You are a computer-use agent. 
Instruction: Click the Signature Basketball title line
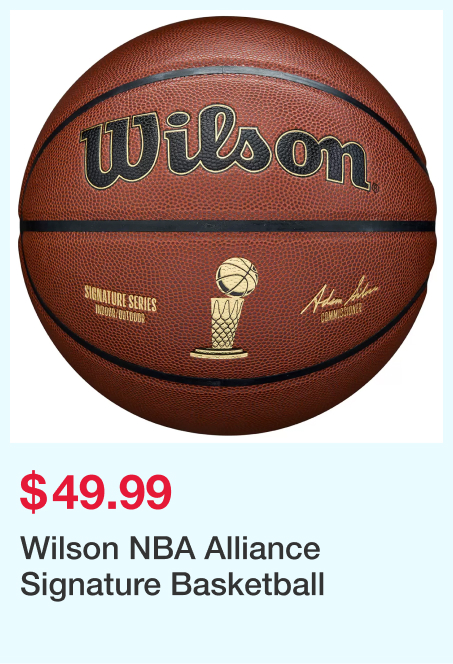(172, 584)
